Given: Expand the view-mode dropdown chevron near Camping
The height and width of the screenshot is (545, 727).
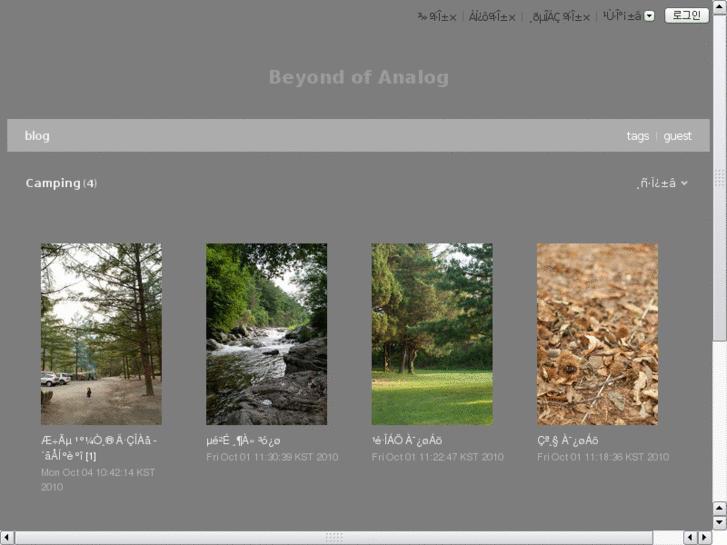Looking at the screenshot, I should [684, 183].
